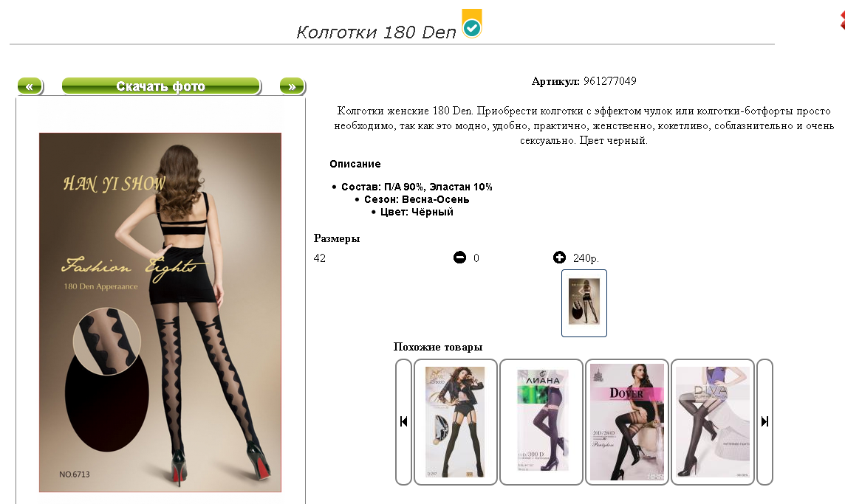Click the verified checkmark badge by title
The height and width of the screenshot is (504, 845).
(x=472, y=23)
